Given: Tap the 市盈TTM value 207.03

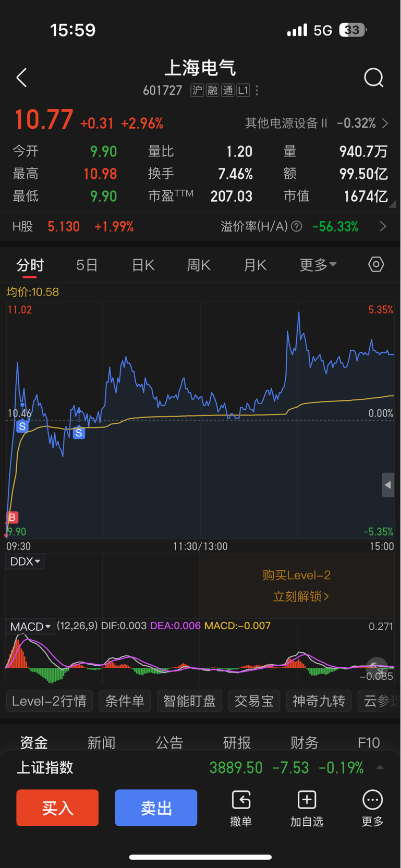Looking at the screenshot, I should [232, 197].
